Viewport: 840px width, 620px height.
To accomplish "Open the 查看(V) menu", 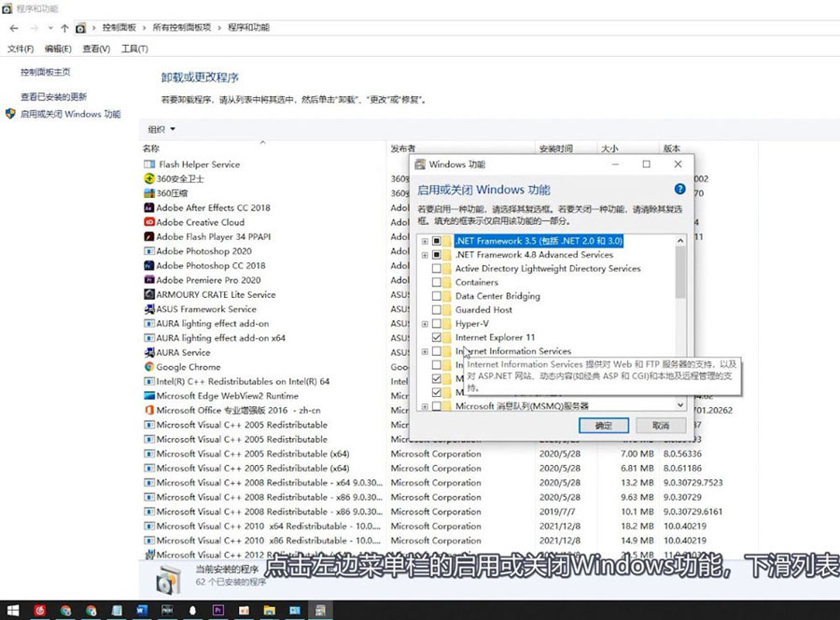I will click(x=96, y=49).
